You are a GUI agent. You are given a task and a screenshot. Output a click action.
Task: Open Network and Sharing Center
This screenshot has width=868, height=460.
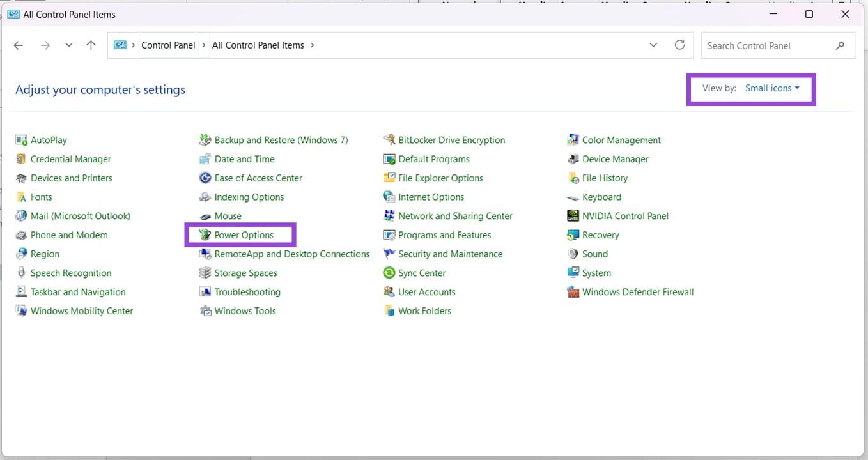455,215
